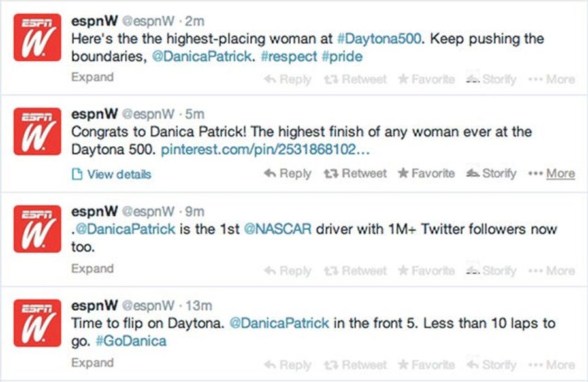Favorite the #GoDanica tweet
Screen dimensions: 588x382
427,365
